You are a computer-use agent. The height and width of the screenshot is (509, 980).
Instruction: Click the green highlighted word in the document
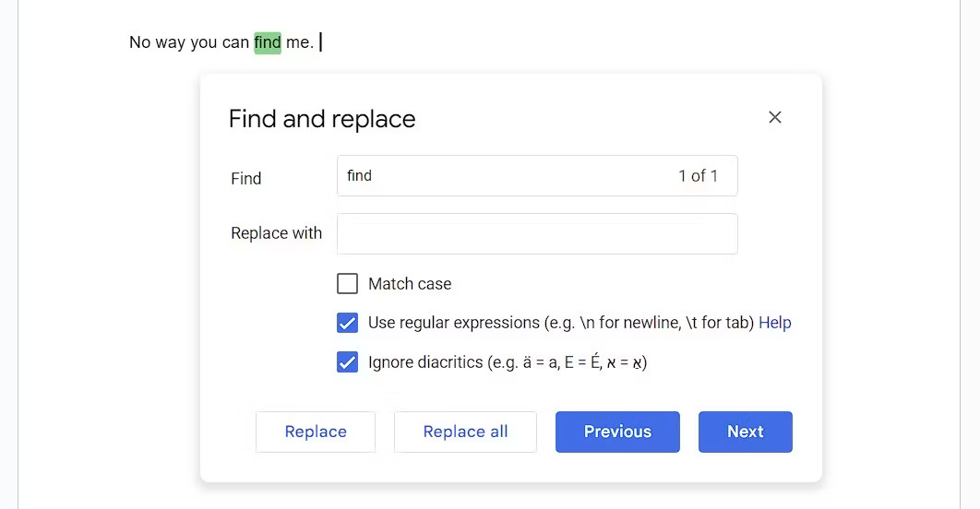click(x=268, y=42)
